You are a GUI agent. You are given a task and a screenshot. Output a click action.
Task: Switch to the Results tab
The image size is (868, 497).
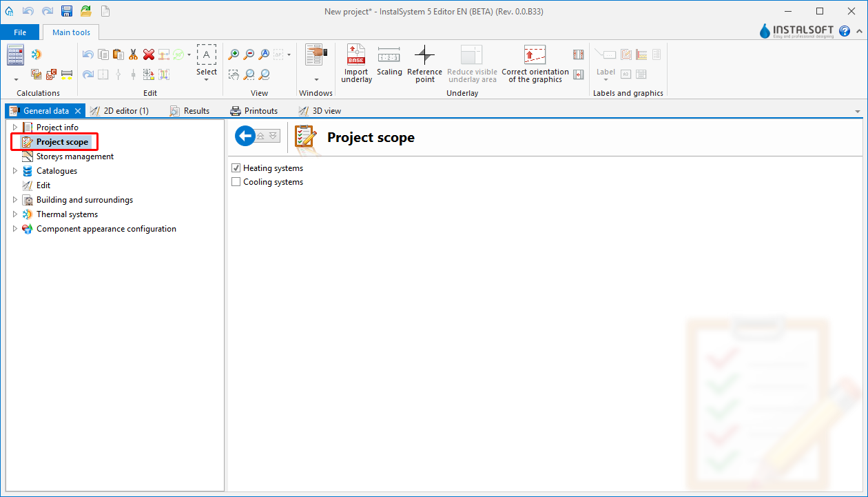190,110
